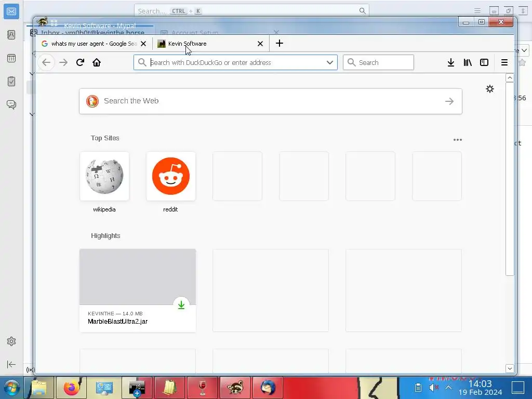Toggle the volume mute tray icon
This screenshot has height=399, width=532.
tap(433, 388)
